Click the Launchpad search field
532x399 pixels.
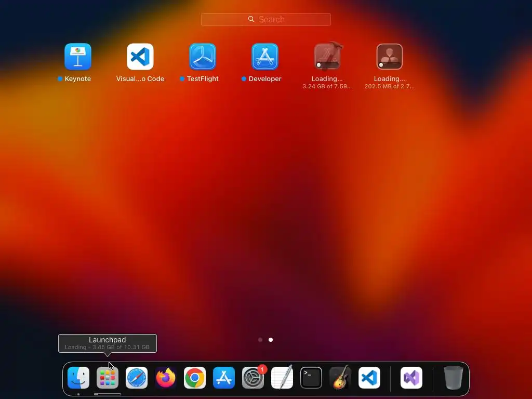[x=265, y=19]
